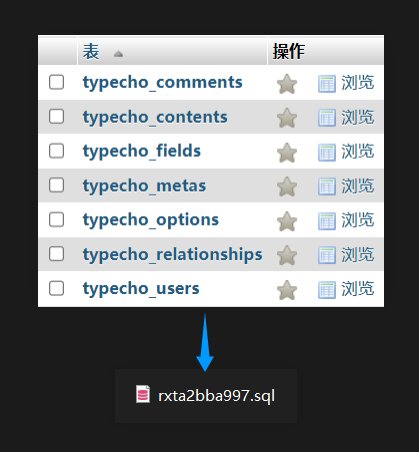Sort tables using the 表 column arrow

[118, 54]
